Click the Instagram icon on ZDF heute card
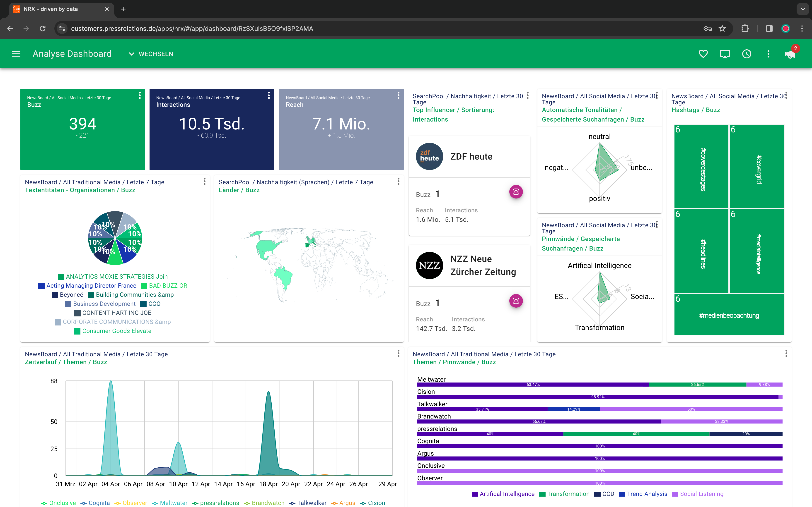Screen dimensions: 812x507 click(x=516, y=192)
